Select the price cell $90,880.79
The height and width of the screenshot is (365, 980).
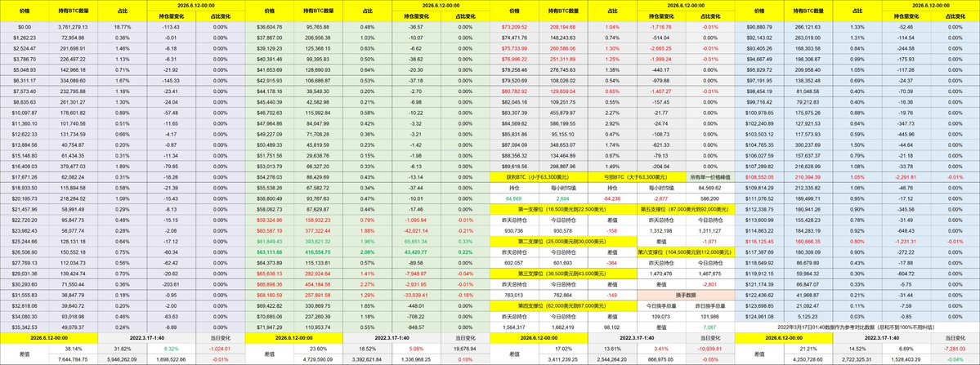click(759, 27)
